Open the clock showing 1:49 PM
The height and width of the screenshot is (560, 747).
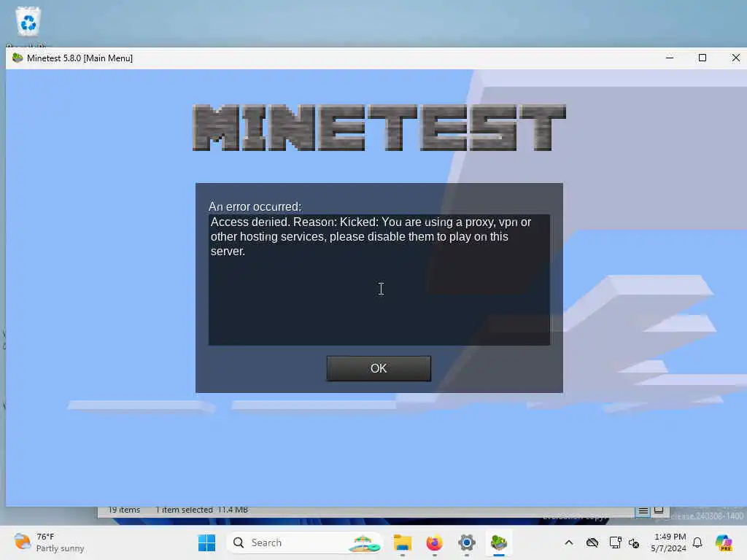tap(669, 542)
